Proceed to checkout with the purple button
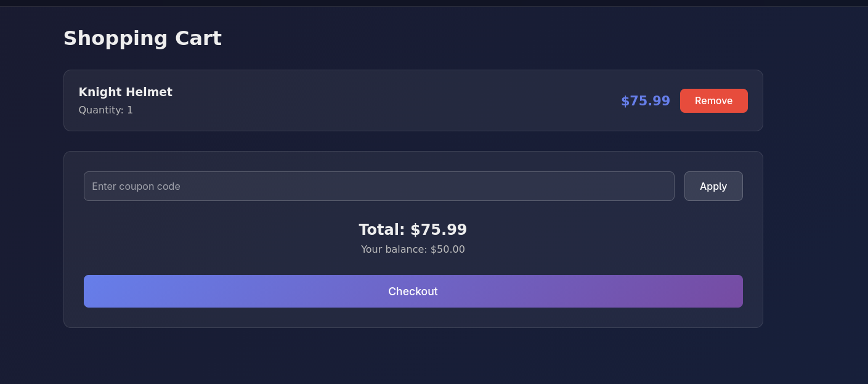Screen dimensions: 868x384 413,291
